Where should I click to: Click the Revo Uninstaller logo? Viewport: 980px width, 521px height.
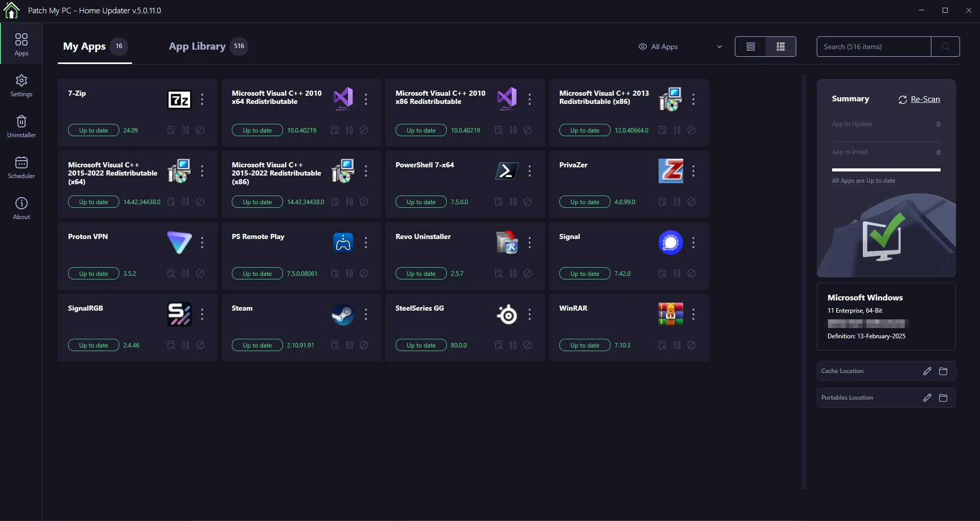(507, 243)
